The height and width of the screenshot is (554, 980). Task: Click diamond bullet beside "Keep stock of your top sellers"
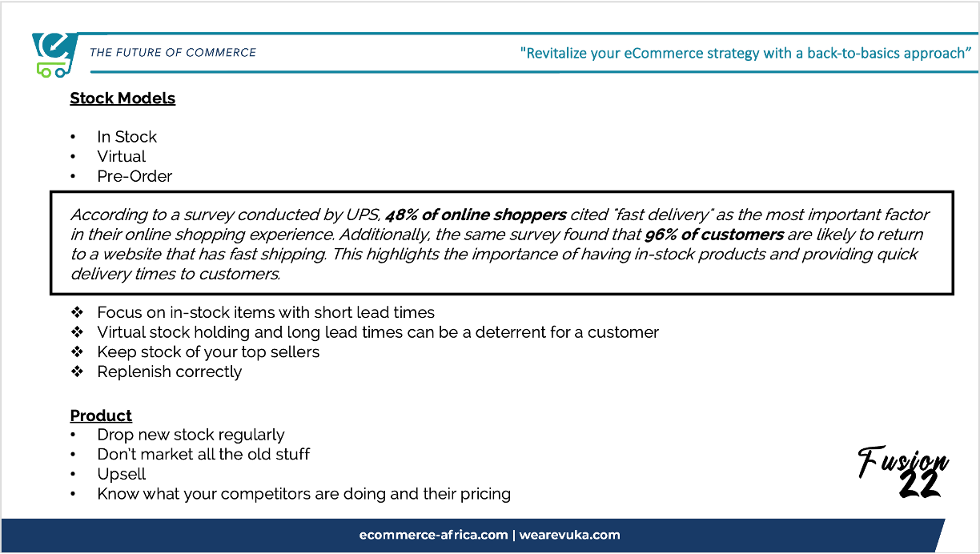point(77,351)
